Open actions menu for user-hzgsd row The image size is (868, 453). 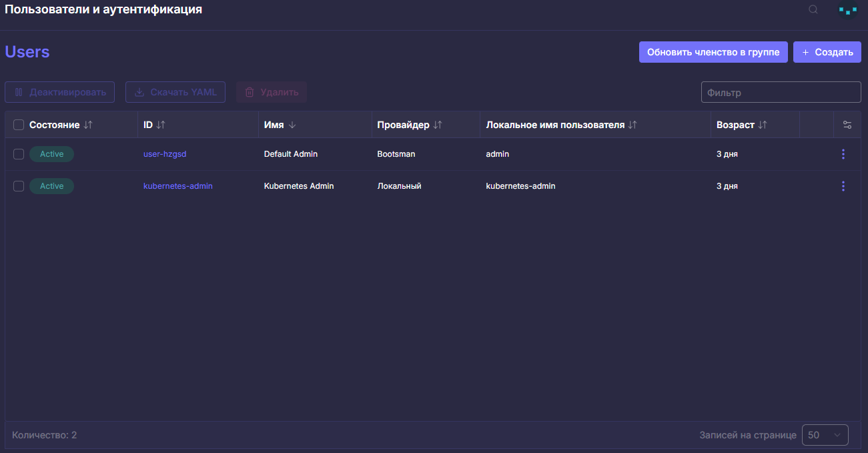843,154
